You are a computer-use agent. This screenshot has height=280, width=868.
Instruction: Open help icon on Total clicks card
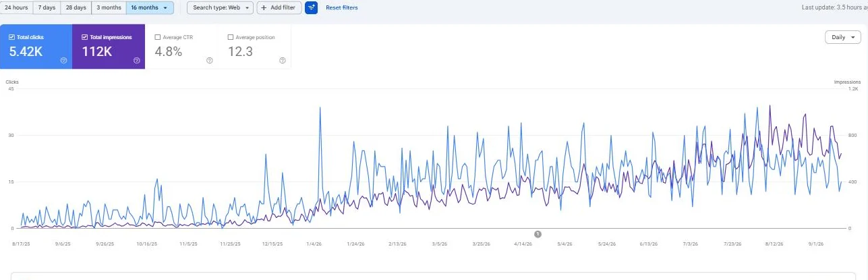[63, 60]
